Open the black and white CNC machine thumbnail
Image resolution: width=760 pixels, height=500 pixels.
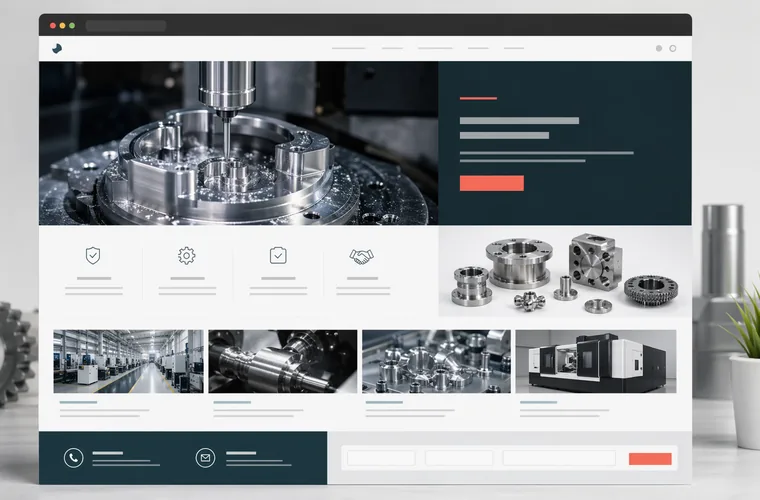pyautogui.click(x=596, y=361)
